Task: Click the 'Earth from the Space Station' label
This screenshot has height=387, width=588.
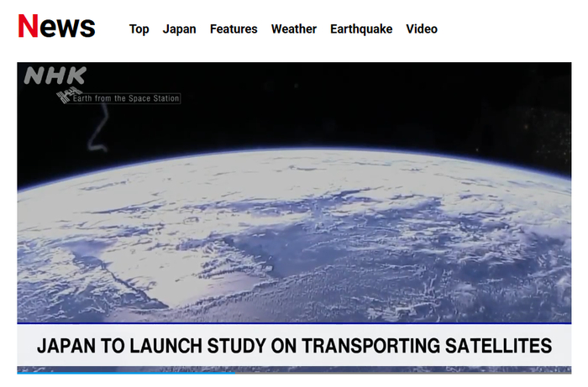Action: point(126,98)
